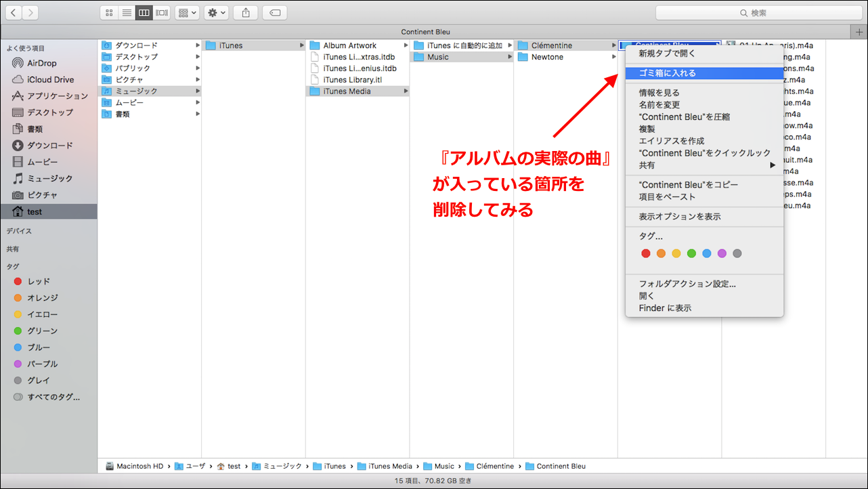Click the edit tags toolbar button
The width and height of the screenshot is (868, 489).
coord(275,12)
